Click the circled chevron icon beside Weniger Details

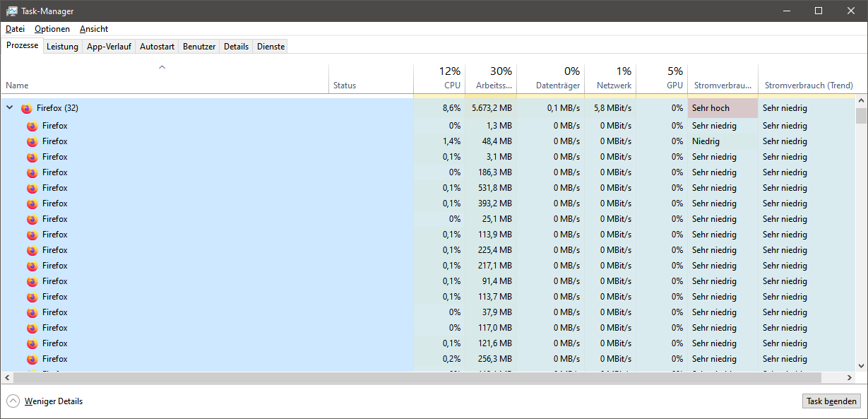click(13, 401)
